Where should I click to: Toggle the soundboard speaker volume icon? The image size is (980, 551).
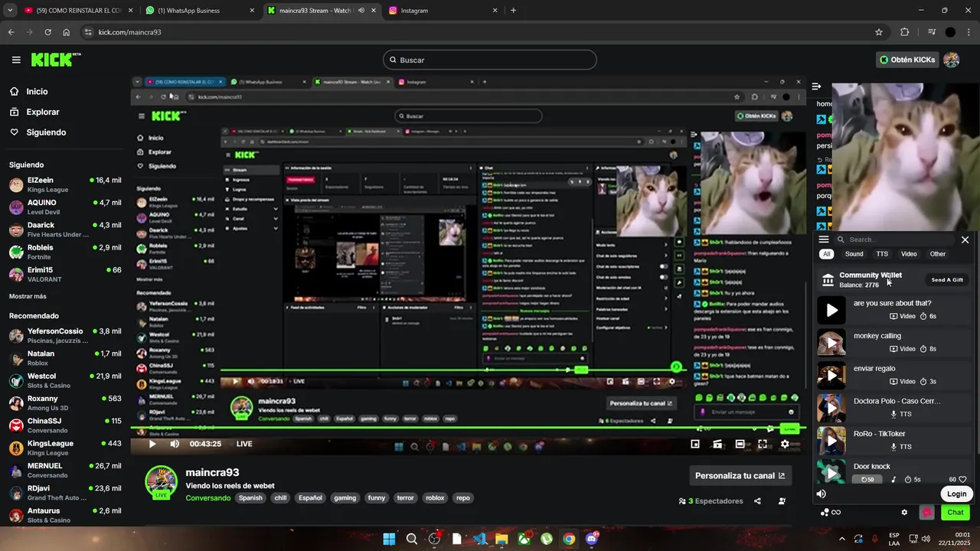pyautogui.click(x=822, y=494)
